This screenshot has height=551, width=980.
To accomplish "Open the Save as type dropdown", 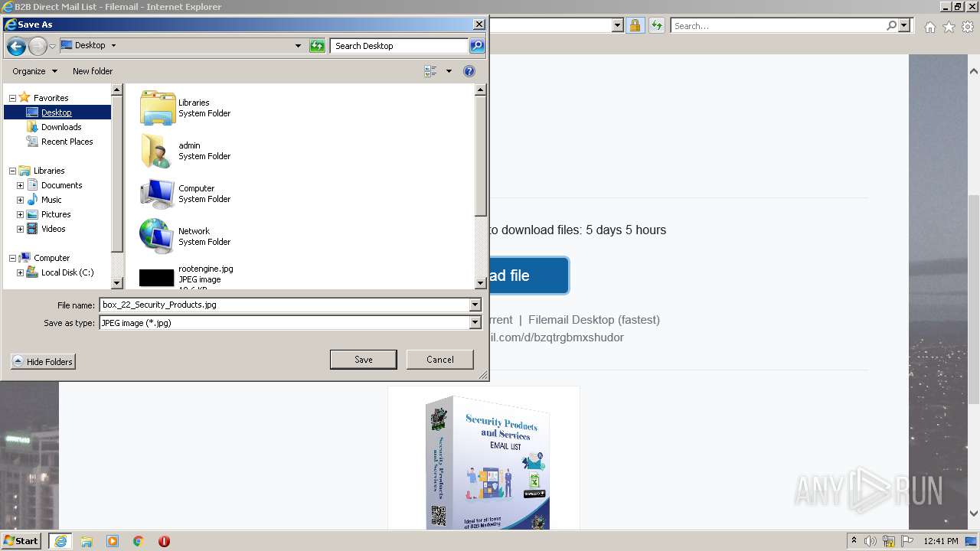I will (x=475, y=323).
